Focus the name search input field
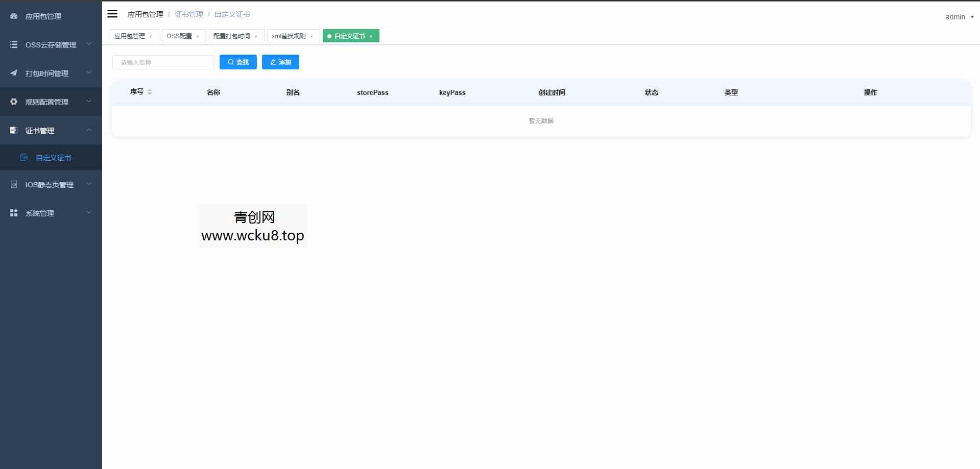Image resolution: width=980 pixels, height=469 pixels. tap(163, 62)
